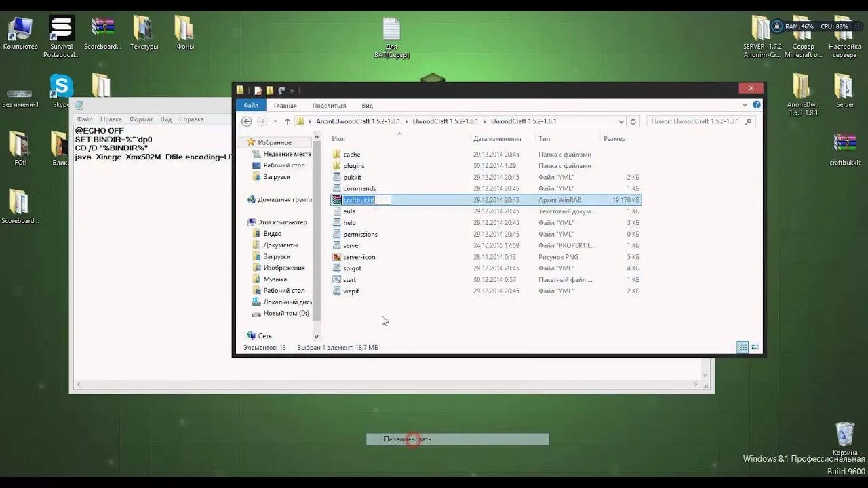Open the Файл tab in Explorer
868x488 pixels.
251,105
